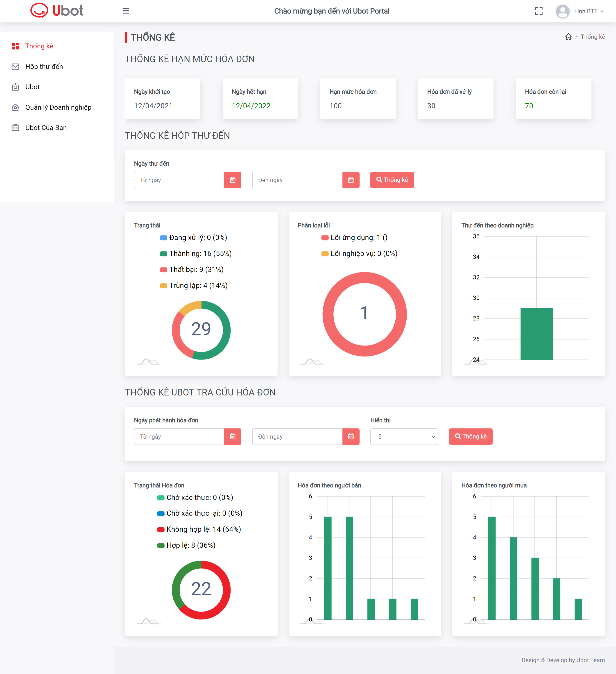Click the user avatar icon
Screen dimensions: 616x674
[563, 11]
